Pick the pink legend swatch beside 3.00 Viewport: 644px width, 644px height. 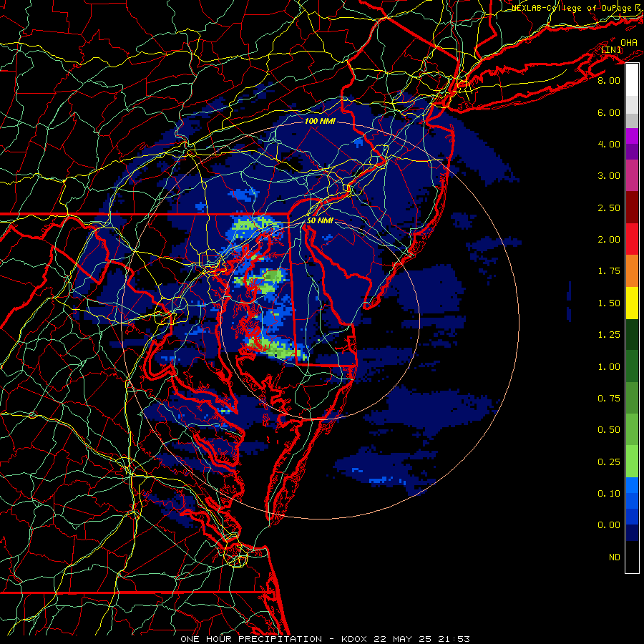(x=632, y=176)
